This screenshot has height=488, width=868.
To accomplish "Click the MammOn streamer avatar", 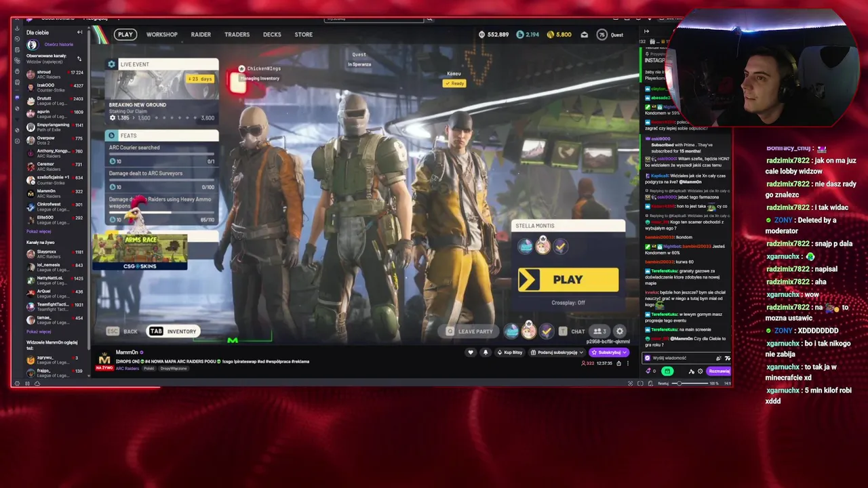I will 104,359.
